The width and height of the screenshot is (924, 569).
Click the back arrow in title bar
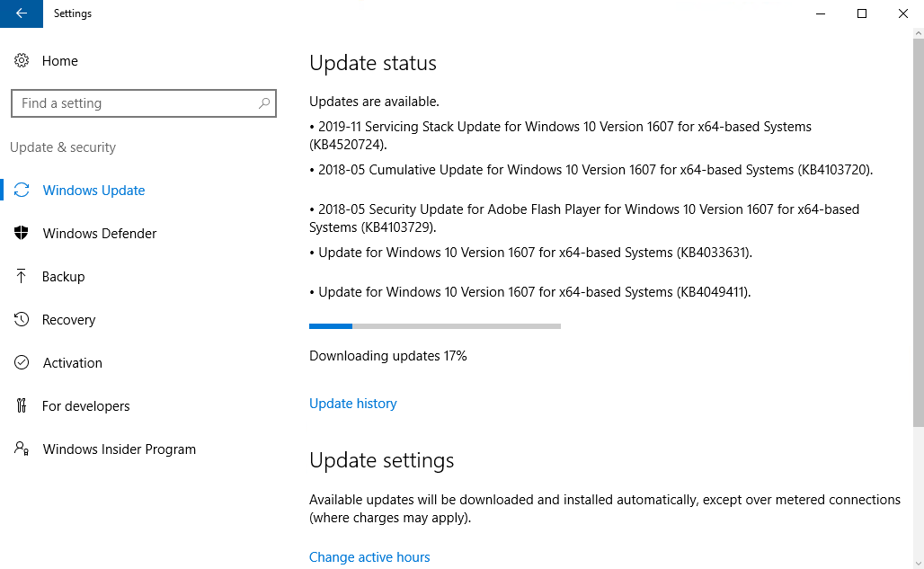(22, 13)
